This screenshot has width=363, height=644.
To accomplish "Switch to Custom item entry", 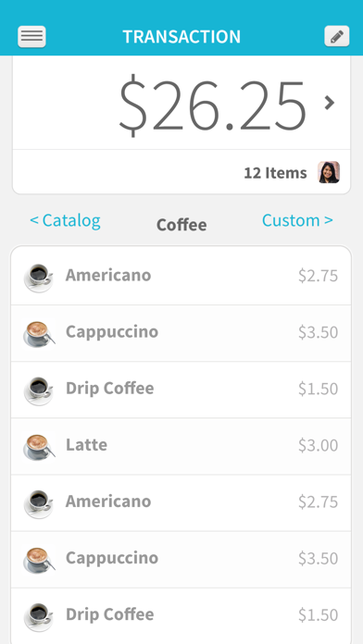I will (297, 220).
